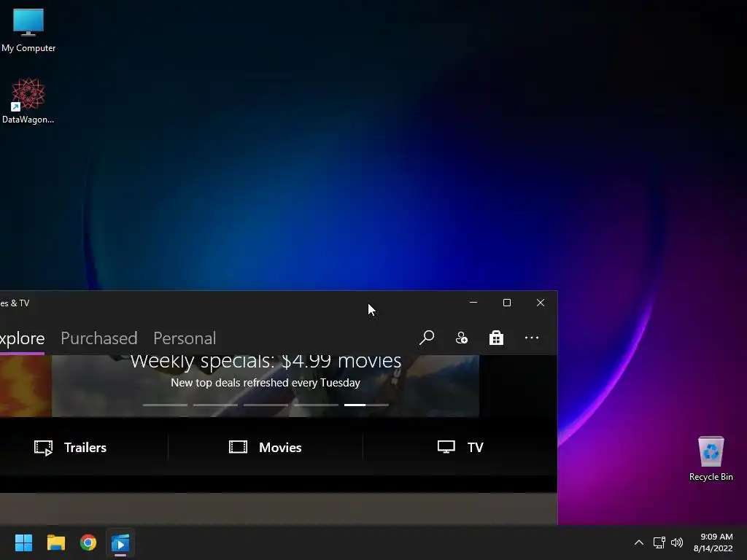Open the Store shopping bag icon
Screen dimensions: 747x560
(496, 338)
